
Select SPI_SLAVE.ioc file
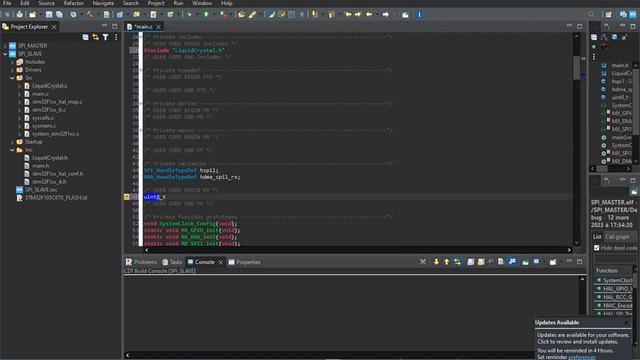tap(41, 190)
